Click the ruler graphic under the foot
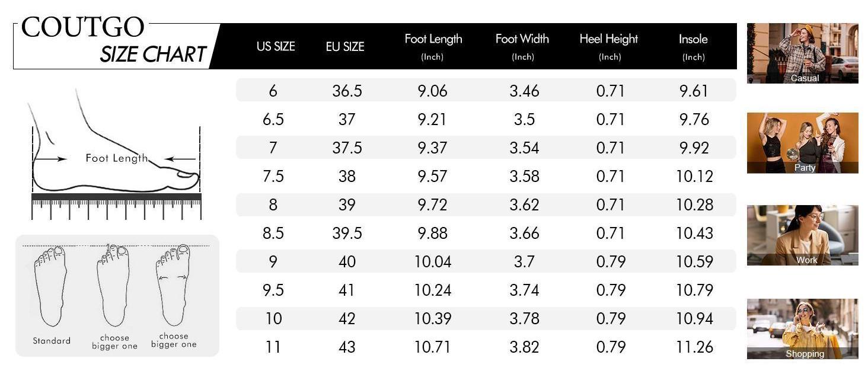 coord(116,205)
